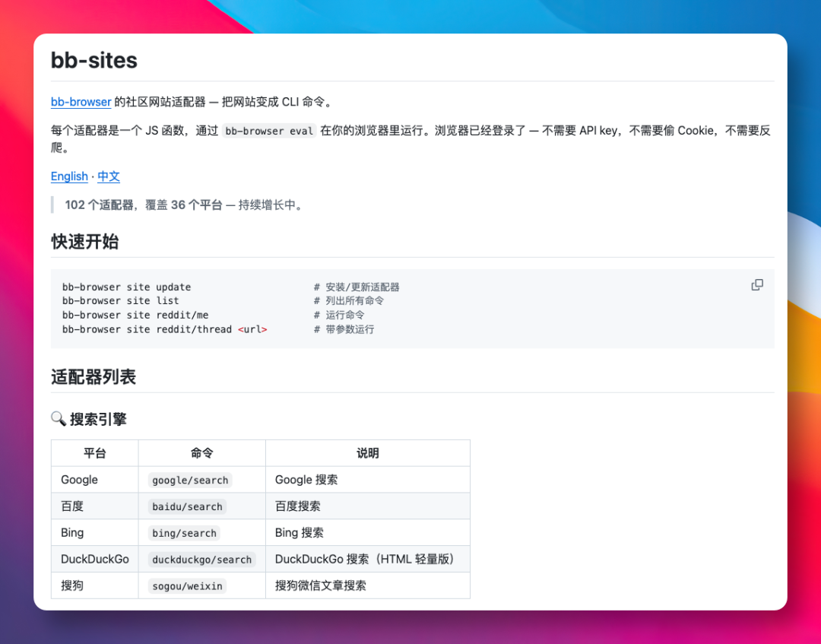Click the 说明 table column header
Screen dimensions: 821x644
coord(368,453)
